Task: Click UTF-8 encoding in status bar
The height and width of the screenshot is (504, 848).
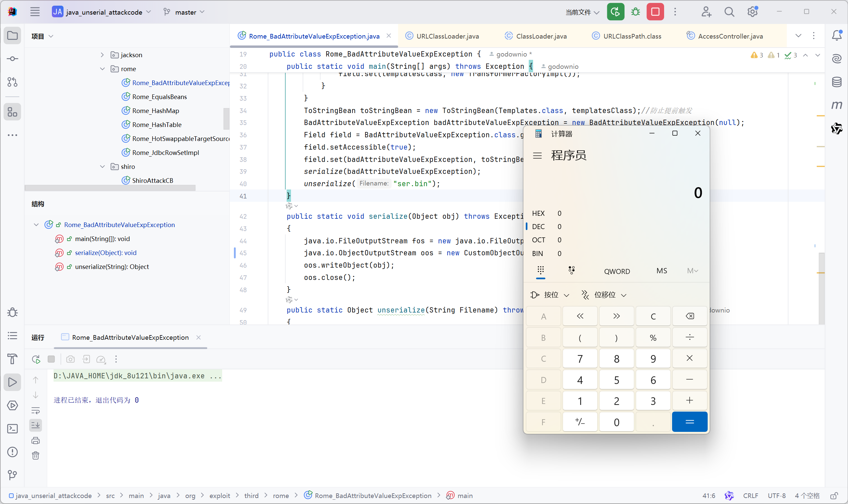Action: (x=777, y=495)
